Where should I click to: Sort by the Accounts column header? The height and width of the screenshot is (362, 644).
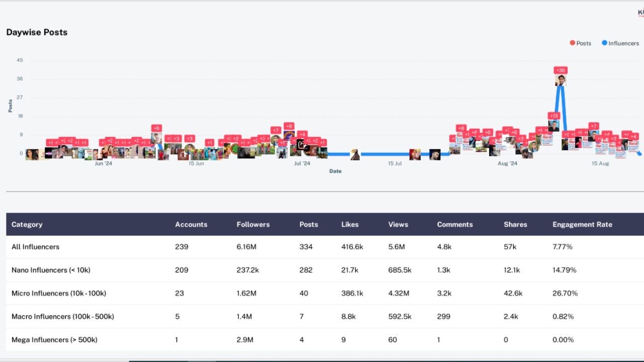[191, 225]
